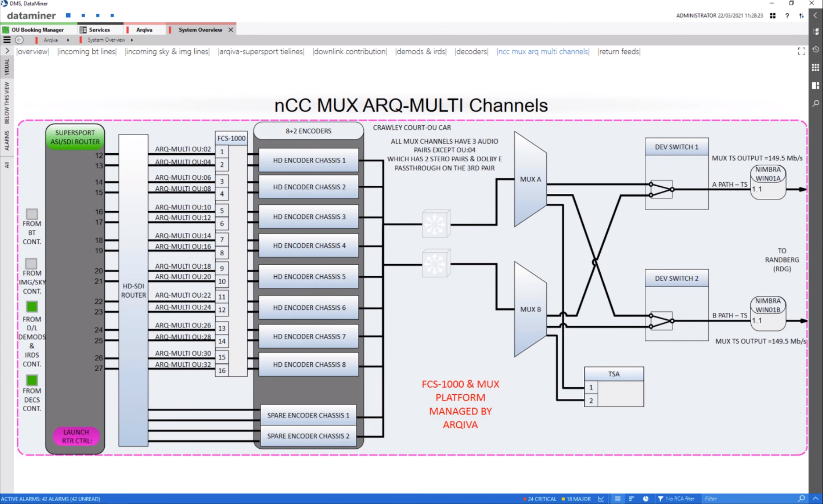Image resolution: width=823 pixels, height=504 pixels.
Task: Expand the System Overview breadcrumb arrow
Action: [132, 40]
